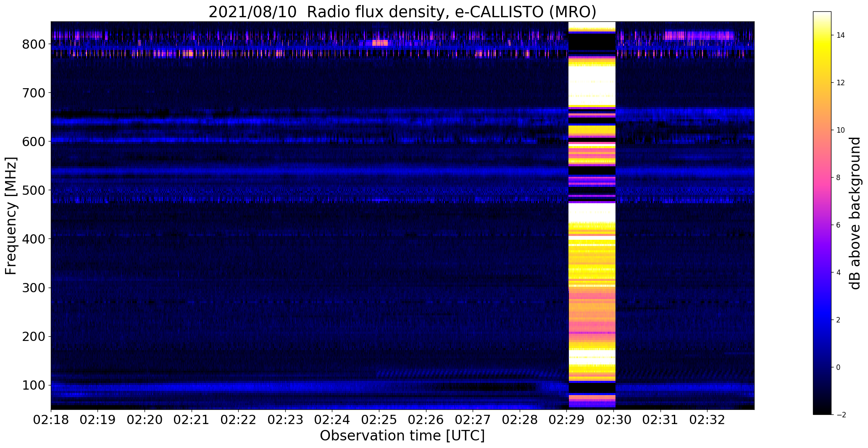
Task: Click the 02:25 time tick label
Action: click(379, 420)
